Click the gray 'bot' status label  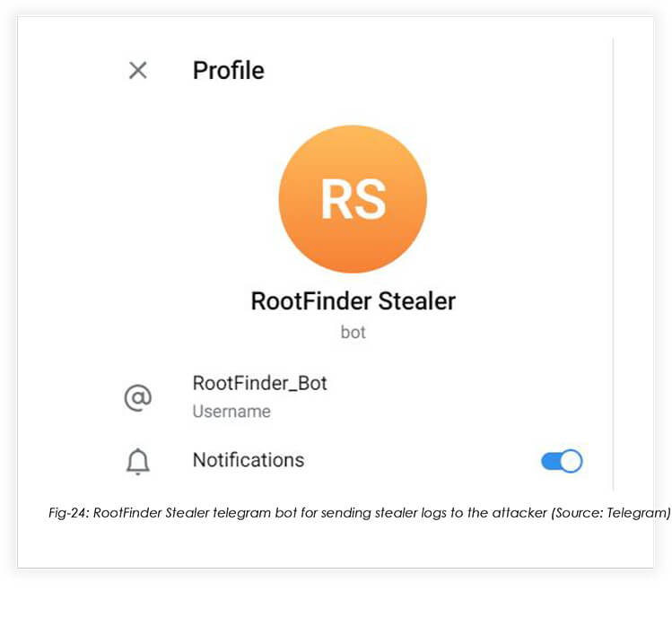coord(353,333)
